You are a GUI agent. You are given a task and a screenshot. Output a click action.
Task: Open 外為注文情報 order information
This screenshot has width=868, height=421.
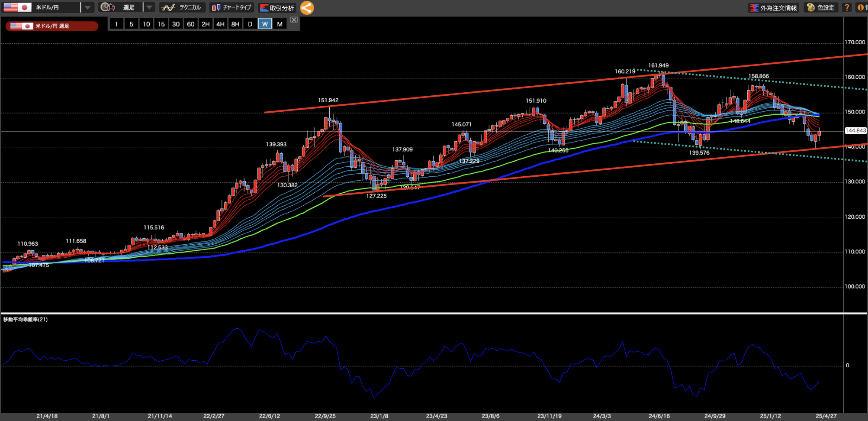[774, 8]
